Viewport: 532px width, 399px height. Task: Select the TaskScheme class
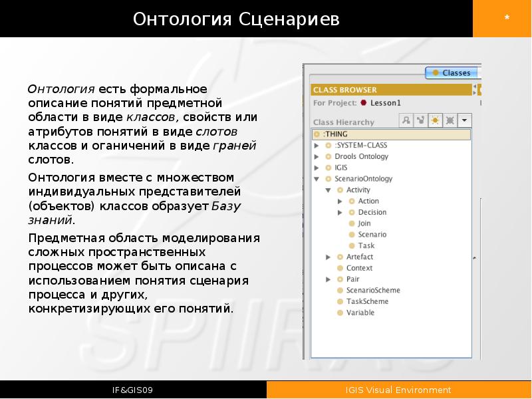[367, 302]
